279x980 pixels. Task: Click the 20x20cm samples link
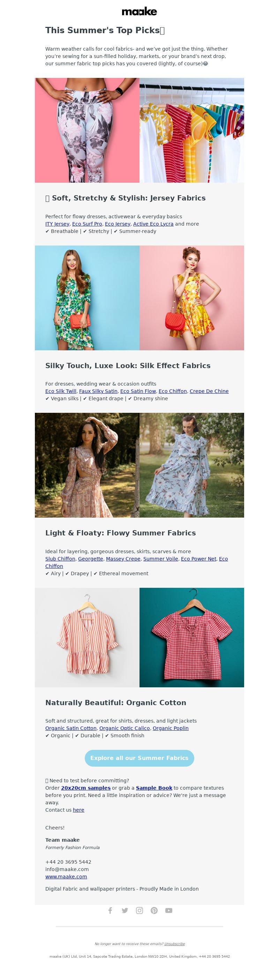pos(86,788)
